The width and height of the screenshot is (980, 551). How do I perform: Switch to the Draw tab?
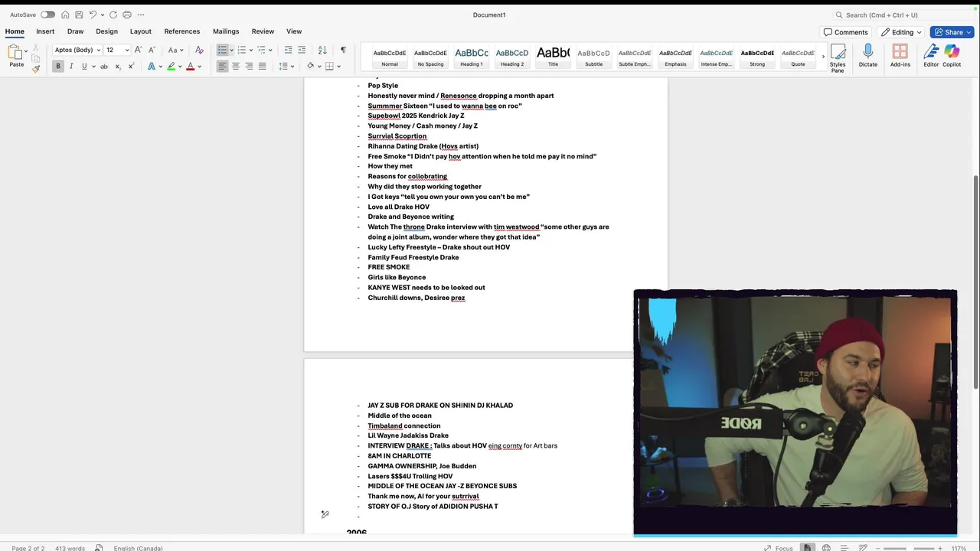(75, 31)
